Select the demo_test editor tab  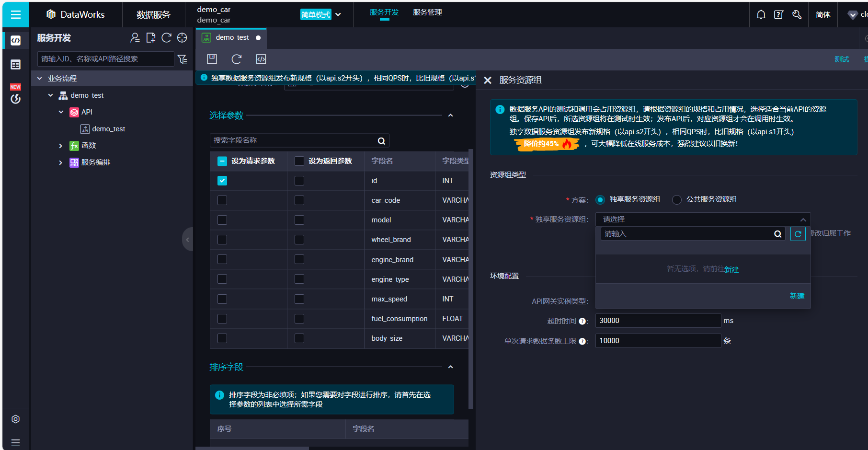[231, 38]
